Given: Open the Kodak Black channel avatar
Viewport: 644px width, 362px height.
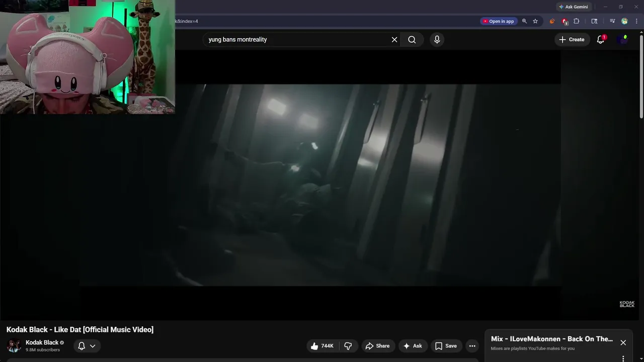Looking at the screenshot, I should pos(14,346).
